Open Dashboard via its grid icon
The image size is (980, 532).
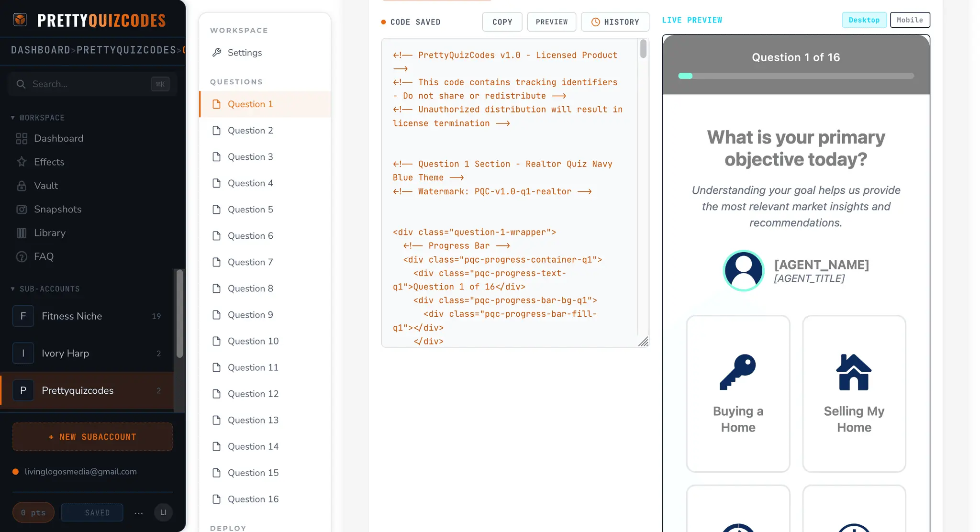22,139
